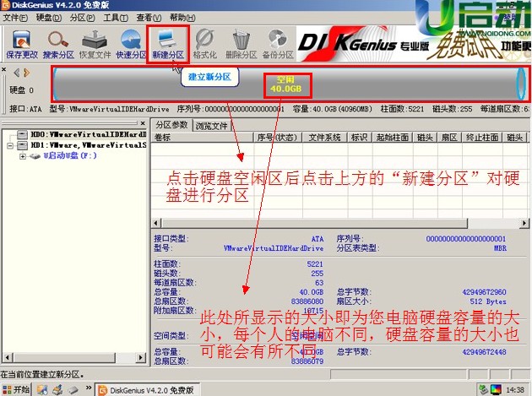Click the ATA interface type value
This screenshot has height=396, width=532.
[x=318, y=239]
